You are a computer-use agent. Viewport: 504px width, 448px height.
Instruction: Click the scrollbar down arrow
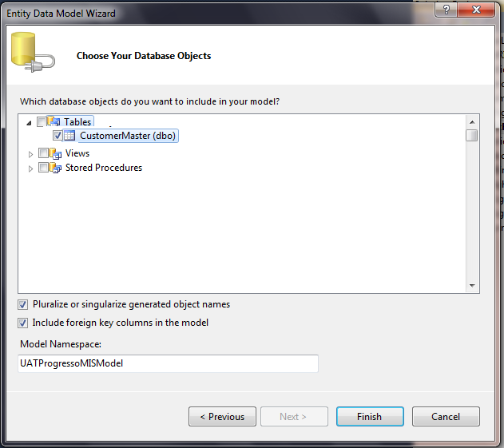click(472, 285)
